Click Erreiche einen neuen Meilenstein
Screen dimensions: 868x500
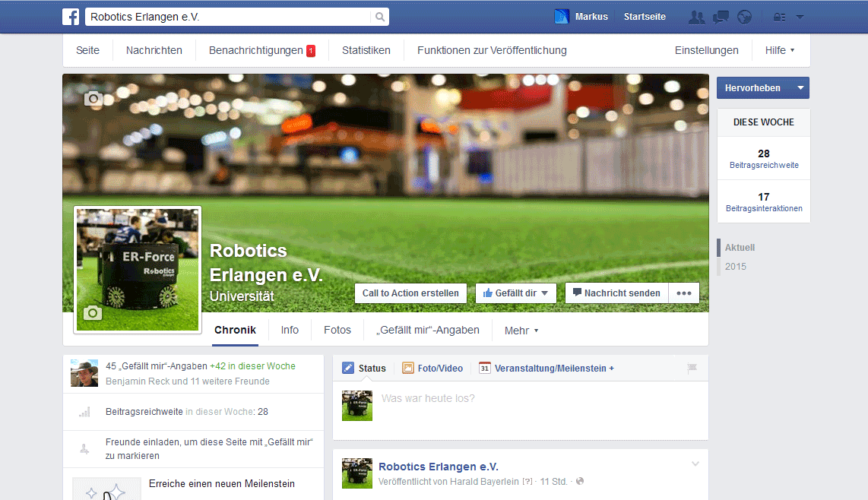click(221, 483)
